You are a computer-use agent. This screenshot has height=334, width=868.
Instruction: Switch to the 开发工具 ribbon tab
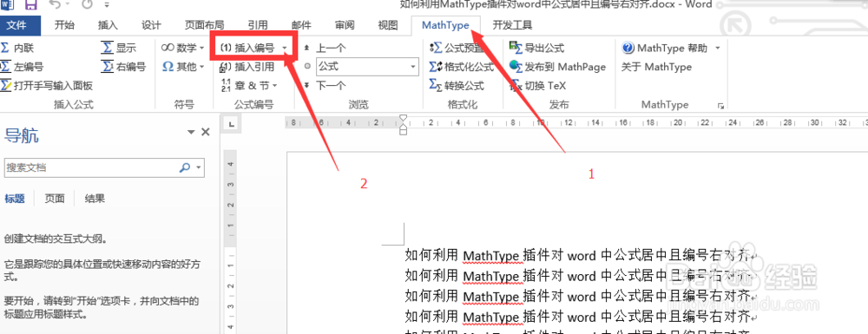(512, 25)
